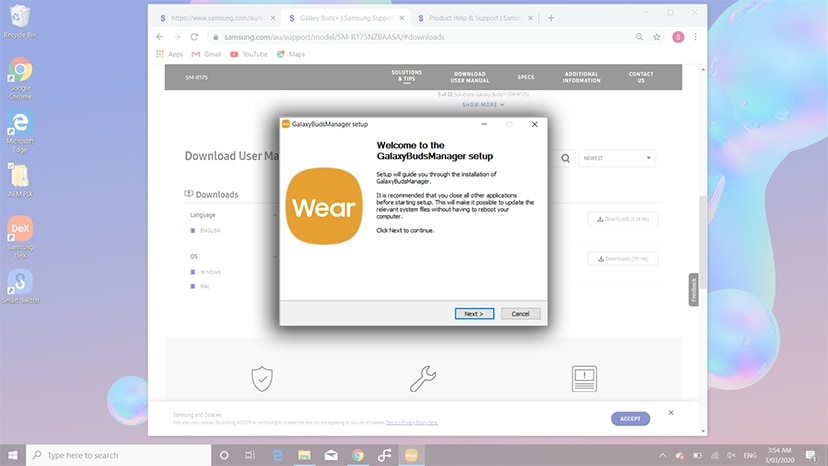Click the first Downloads button
Screen dimensions: 828x466
pos(623,219)
